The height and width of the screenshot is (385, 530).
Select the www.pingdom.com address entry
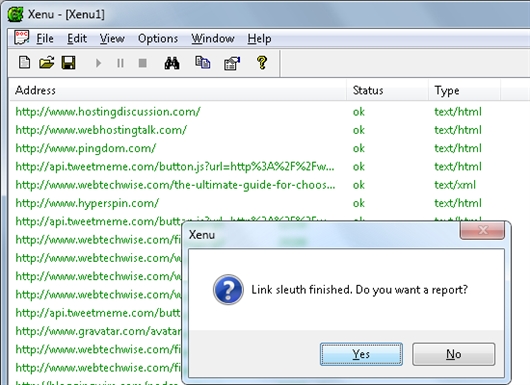tap(86, 148)
